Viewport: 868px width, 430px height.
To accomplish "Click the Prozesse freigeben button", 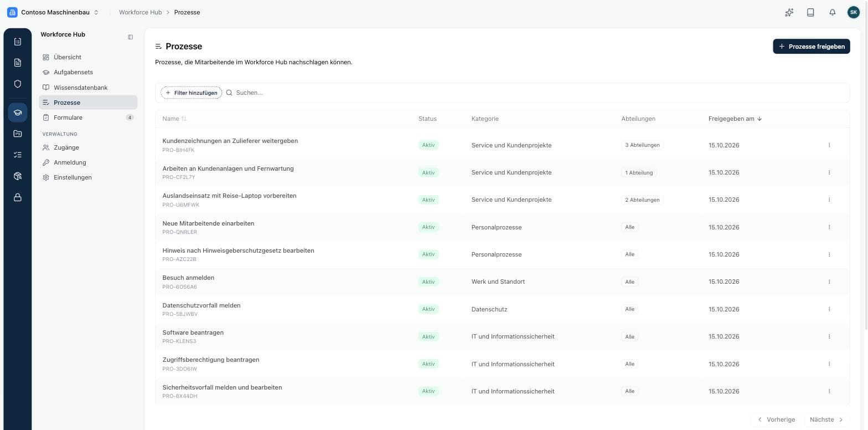I will click(811, 47).
